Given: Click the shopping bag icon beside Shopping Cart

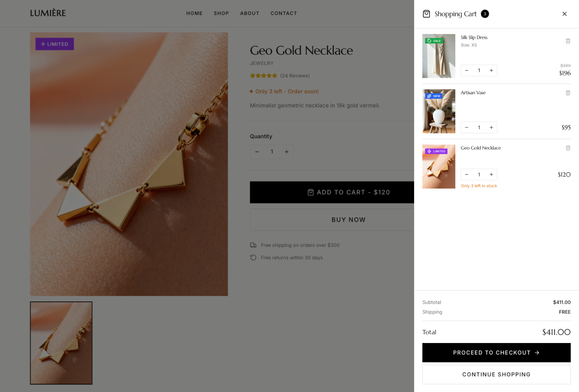Looking at the screenshot, I should tap(426, 14).
